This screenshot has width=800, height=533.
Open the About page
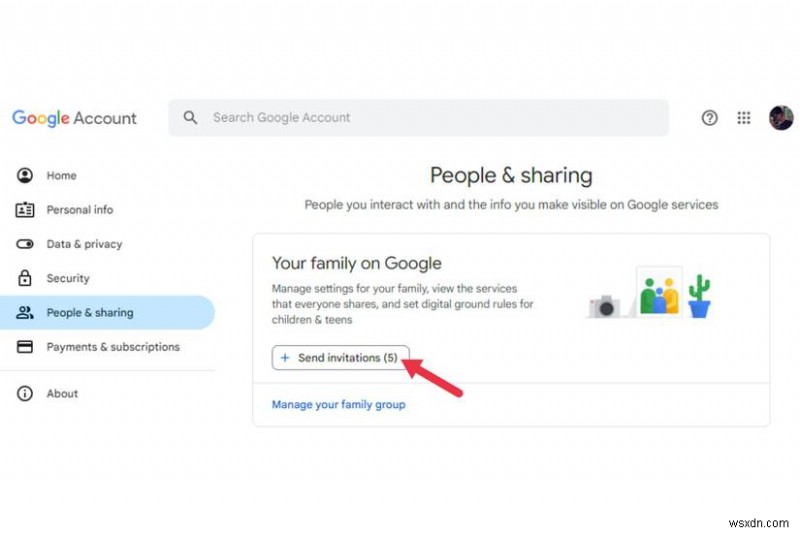tap(62, 393)
